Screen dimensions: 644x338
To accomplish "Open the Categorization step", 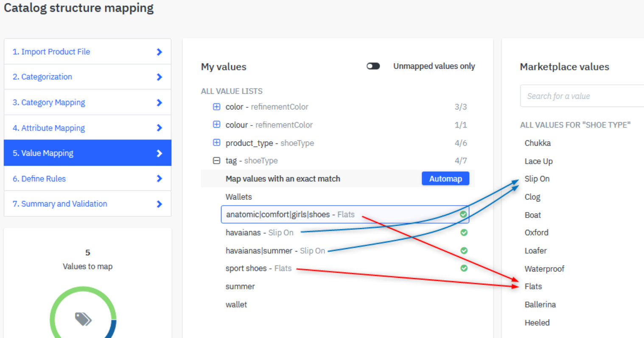I will 42,77.
